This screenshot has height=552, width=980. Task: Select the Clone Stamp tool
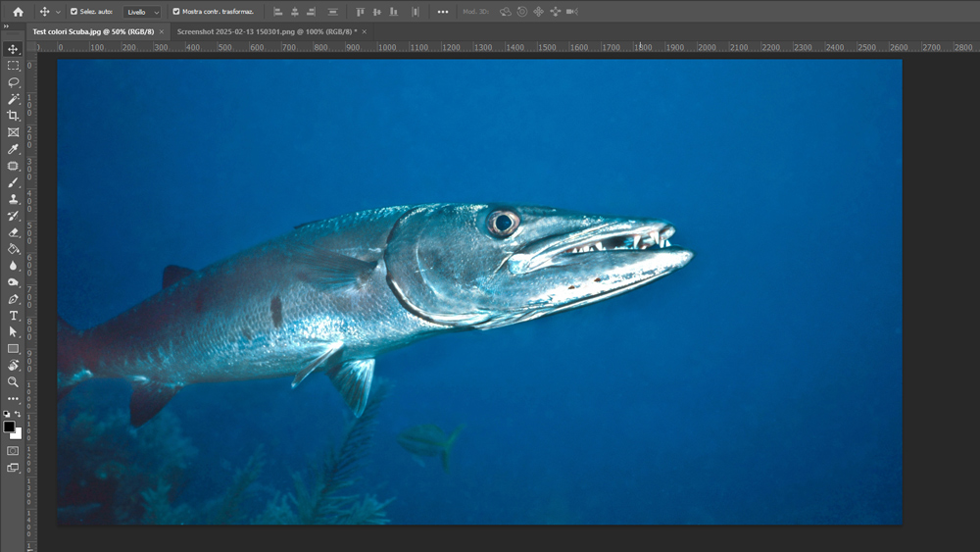click(x=14, y=199)
